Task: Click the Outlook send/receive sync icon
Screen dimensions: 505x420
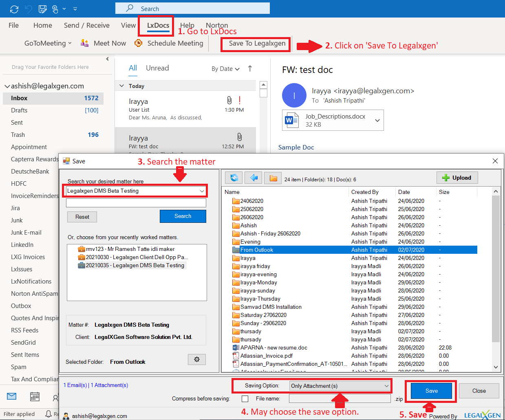Action: click(x=14, y=9)
